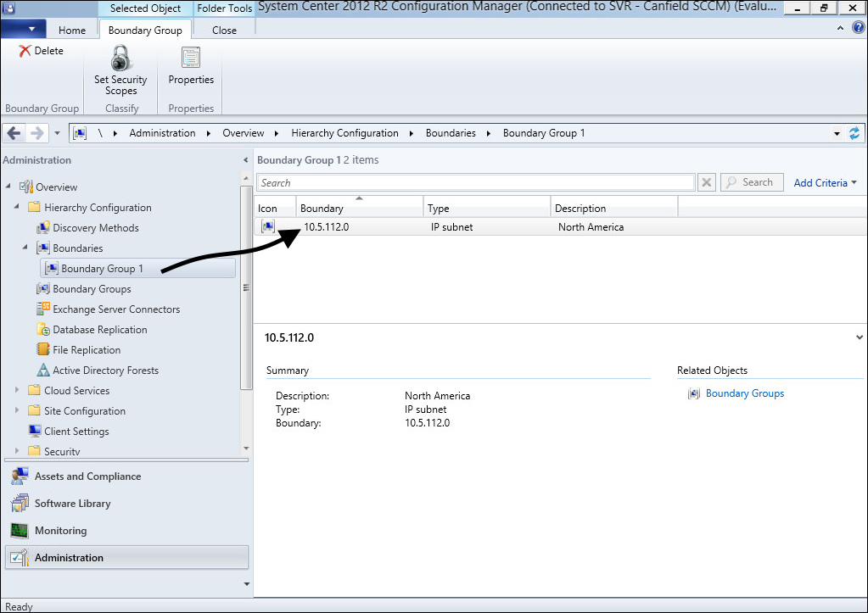
Task: Open the blue application menu dropdown
Action: tap(22, 29)
